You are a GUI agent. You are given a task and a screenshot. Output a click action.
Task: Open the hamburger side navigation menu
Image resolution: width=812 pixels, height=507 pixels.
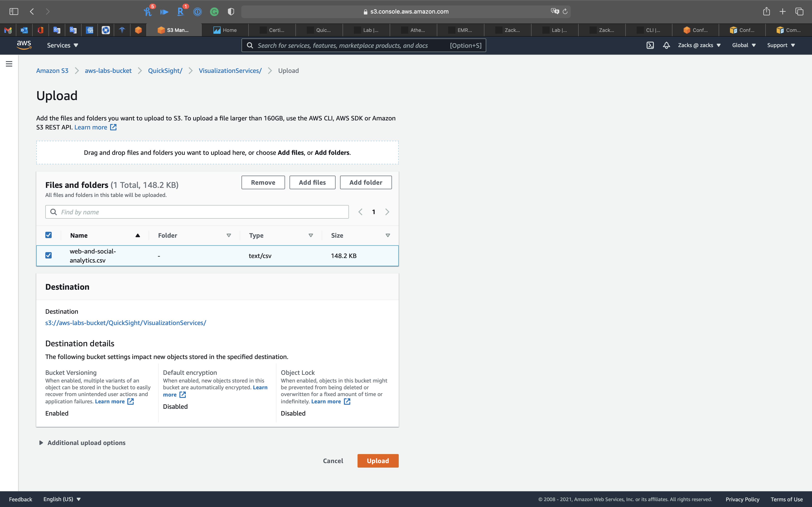9,64
